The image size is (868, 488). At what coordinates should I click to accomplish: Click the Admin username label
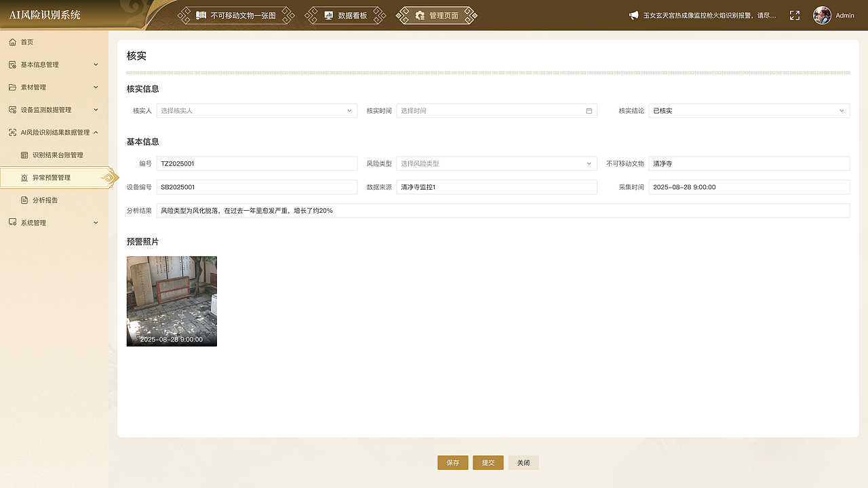click(x=845, y=15)
